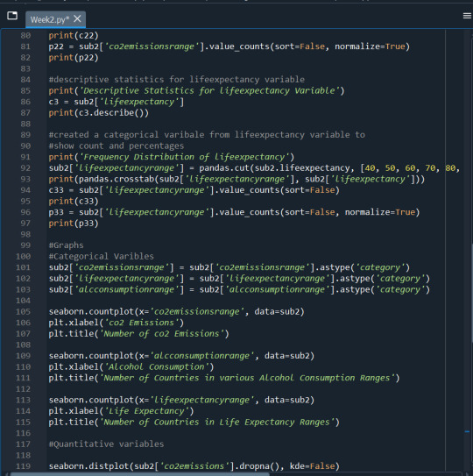Screen dimensions: 473x476
Task: Click line number 92 in the gutter
Action: coord(25,168)
